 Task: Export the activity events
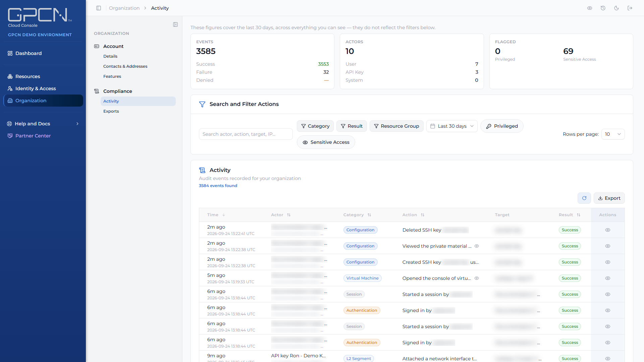pyautogui.click(x=609, y=198)
